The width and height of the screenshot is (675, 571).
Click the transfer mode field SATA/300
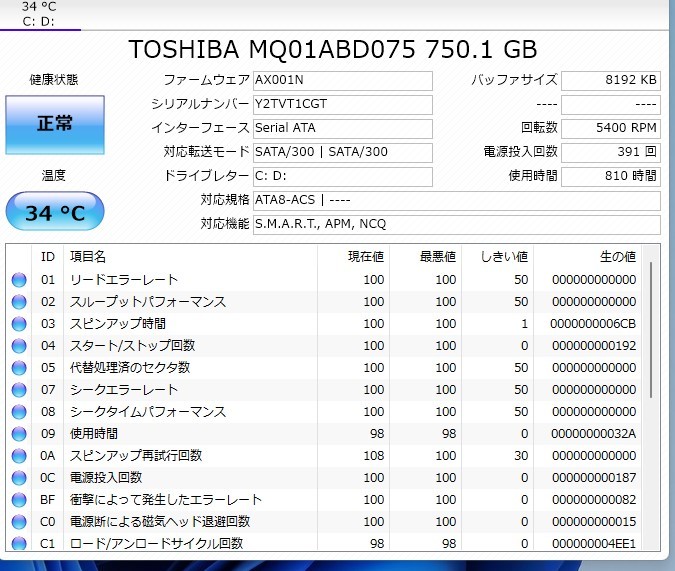tap(343, 152)
